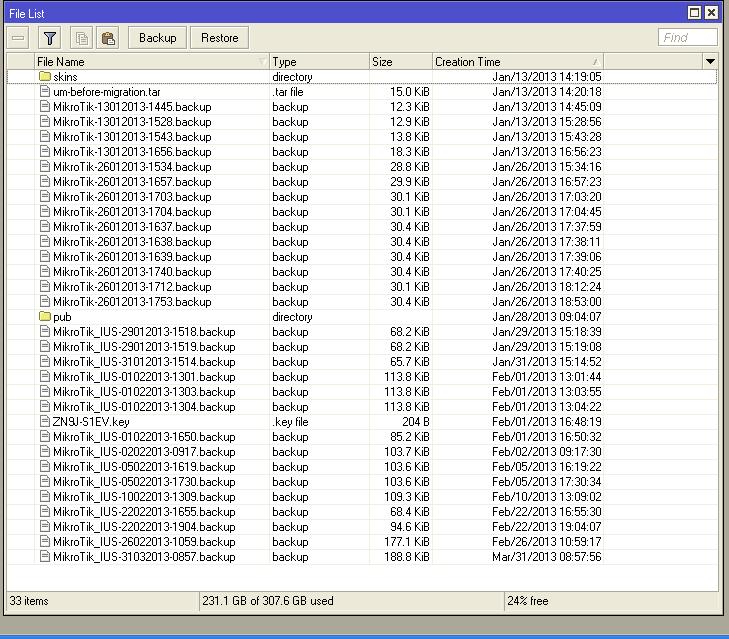This screenshot has height=639, width=729.
Task: Click file icon of MikroTik-26012013-1657.backup
Action: pyautogui.click(x=45, y=181)
